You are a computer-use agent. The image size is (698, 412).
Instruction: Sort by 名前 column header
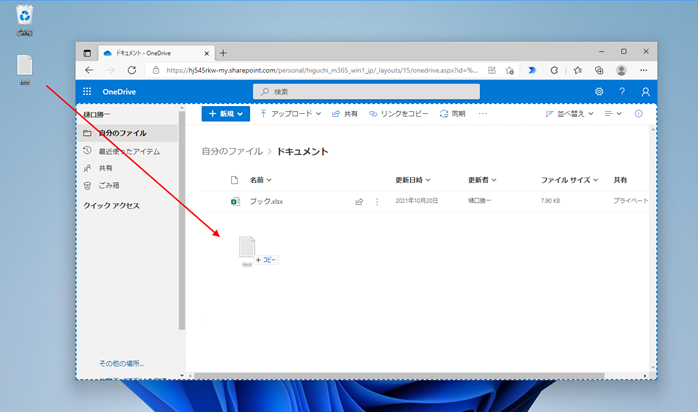point(261,180)
